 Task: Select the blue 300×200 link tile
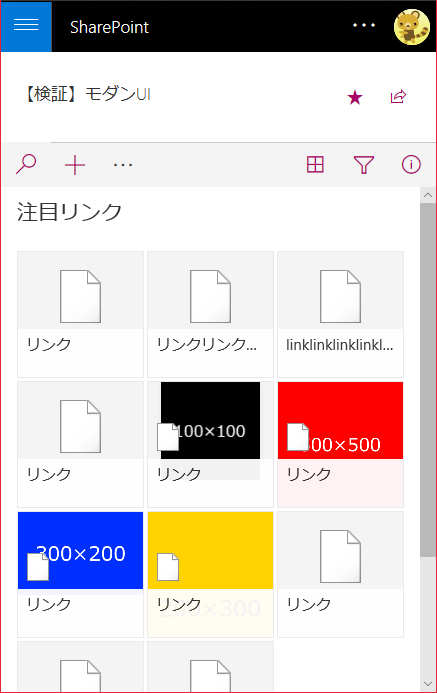(80, 575)
